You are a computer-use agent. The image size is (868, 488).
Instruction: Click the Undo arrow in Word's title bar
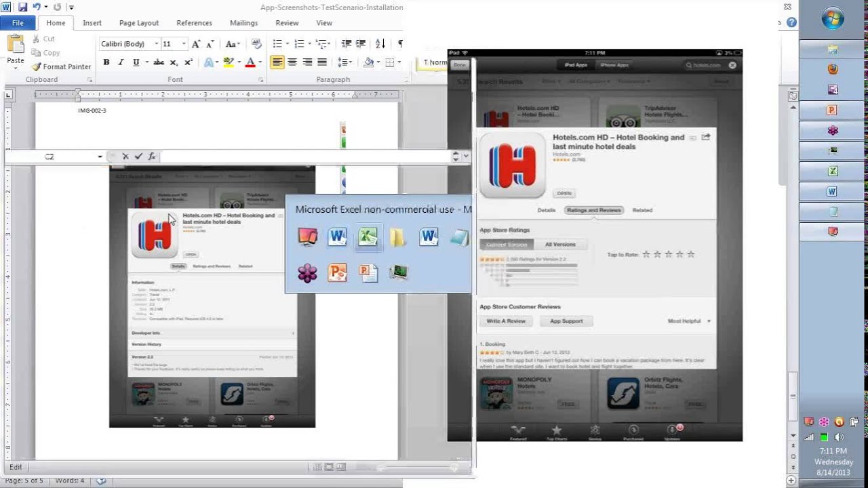pos(38,7)
